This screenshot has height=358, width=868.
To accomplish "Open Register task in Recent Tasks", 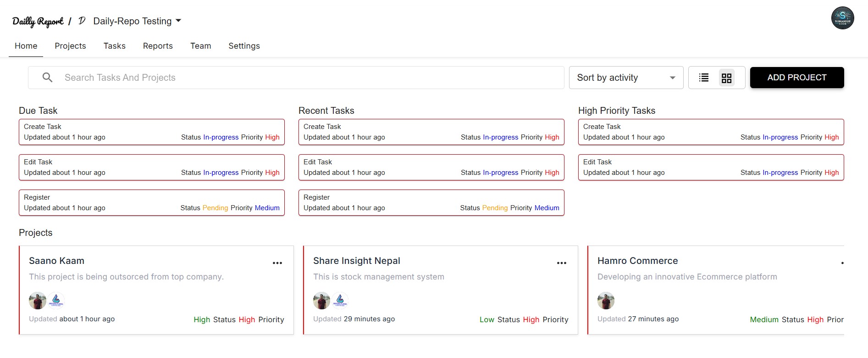I will tap(431, 202).
